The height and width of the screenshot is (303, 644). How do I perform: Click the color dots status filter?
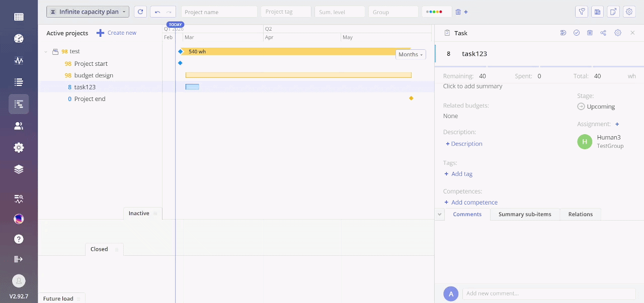[x=436, y=12]
